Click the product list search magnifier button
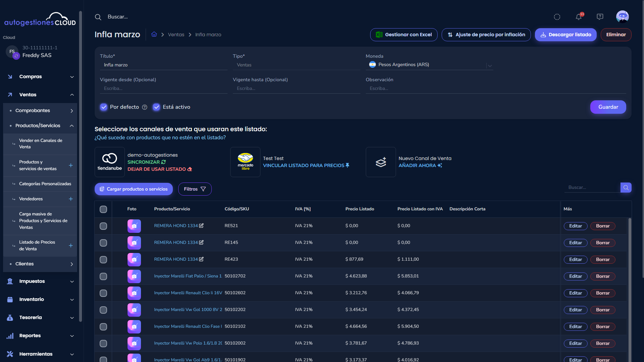 [x=626, y=188]
